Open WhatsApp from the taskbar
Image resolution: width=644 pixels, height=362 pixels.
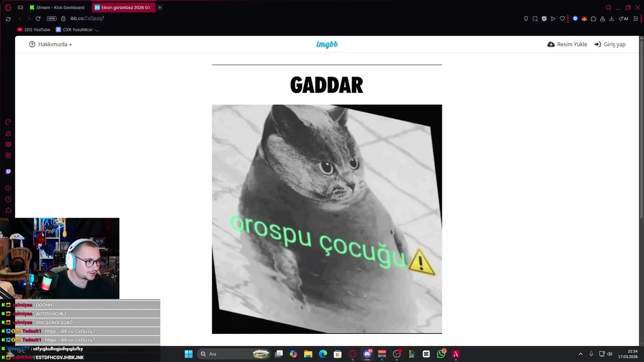[441, 354]
